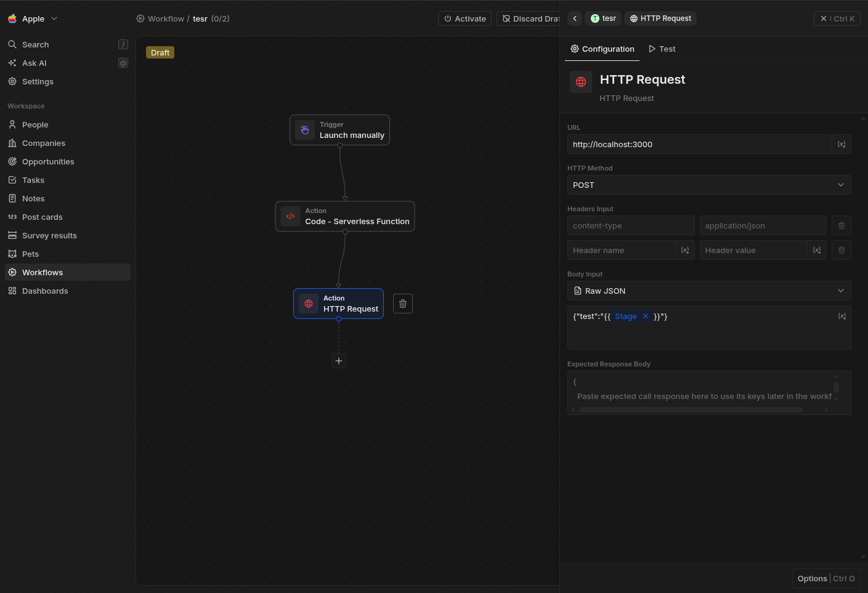Click the code icon on Serverless Function node
This screenshot has width=868, height=593.
[290, 216]
